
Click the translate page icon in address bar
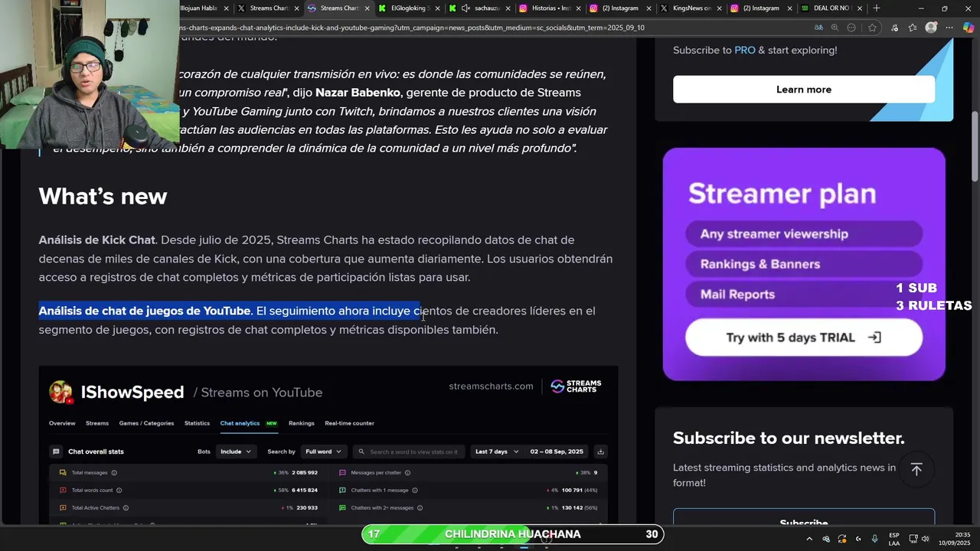[x=818, y=28]
